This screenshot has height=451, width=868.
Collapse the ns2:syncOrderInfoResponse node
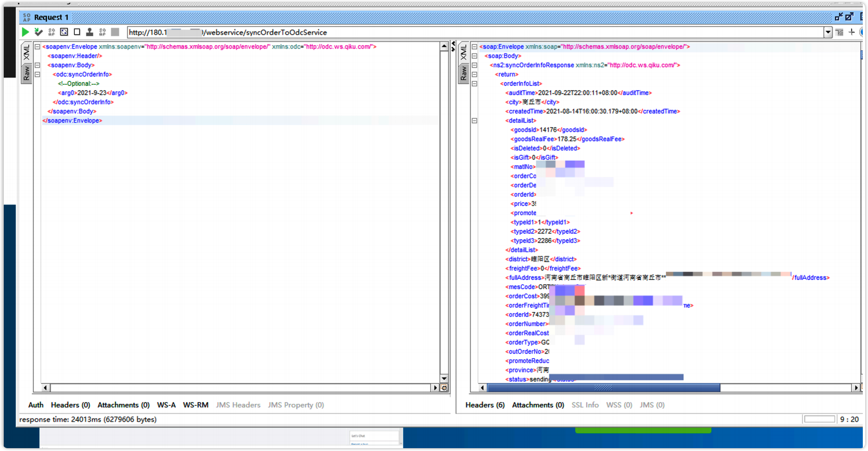click(474, 65)
